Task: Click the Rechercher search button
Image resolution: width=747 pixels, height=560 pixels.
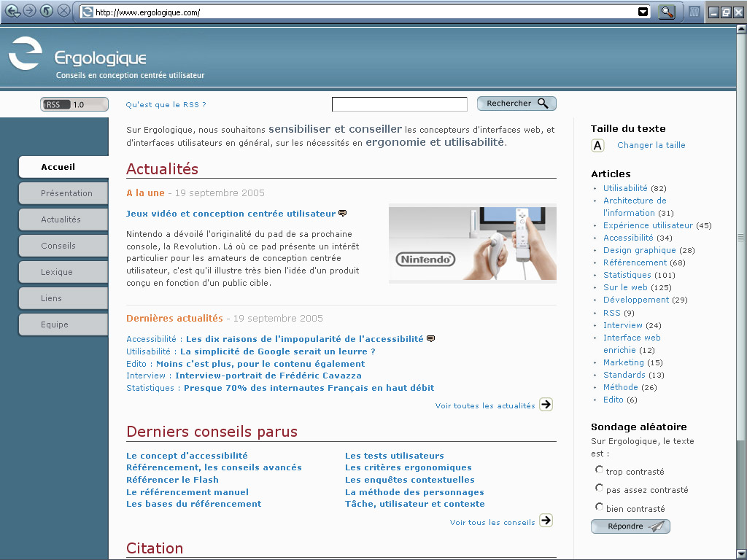Action: coord(516,104)
